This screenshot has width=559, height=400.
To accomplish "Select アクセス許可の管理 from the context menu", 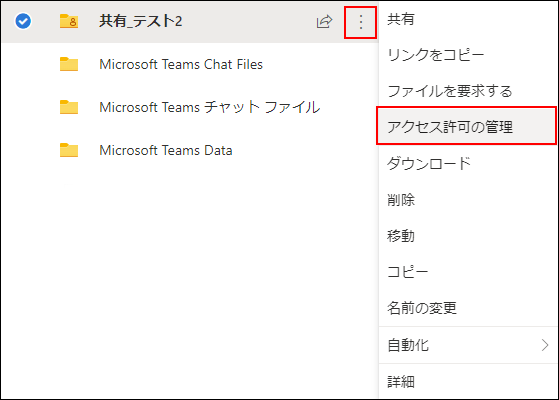I will (467, 127).
